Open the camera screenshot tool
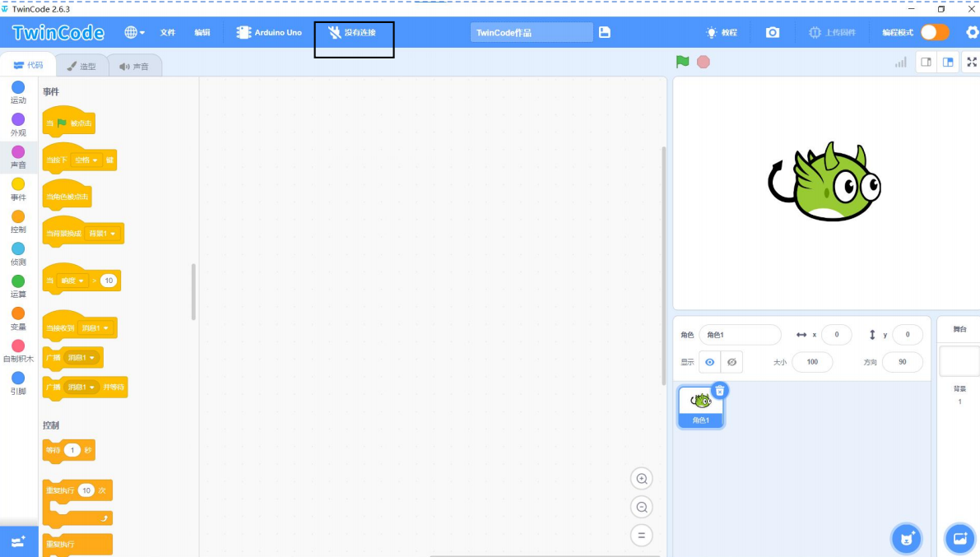980x557 pixels. 772,32
